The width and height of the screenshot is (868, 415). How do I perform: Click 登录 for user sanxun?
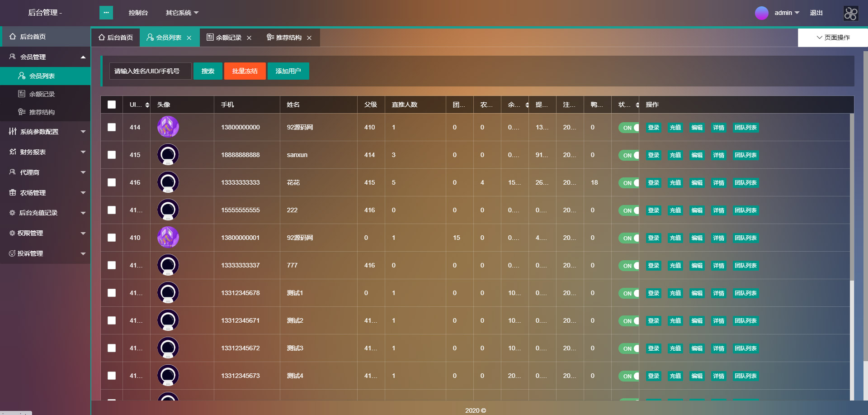point(654,155)
